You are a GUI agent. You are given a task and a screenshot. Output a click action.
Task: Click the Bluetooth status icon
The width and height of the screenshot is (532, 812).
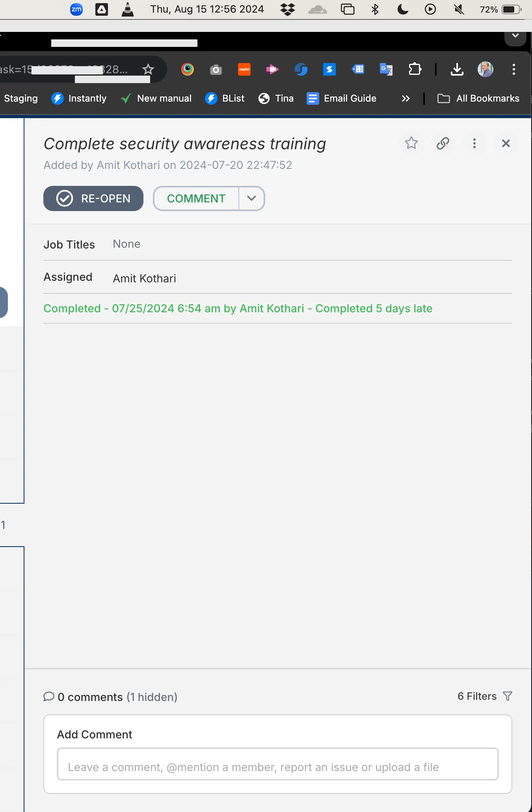(x=375, y=9)
